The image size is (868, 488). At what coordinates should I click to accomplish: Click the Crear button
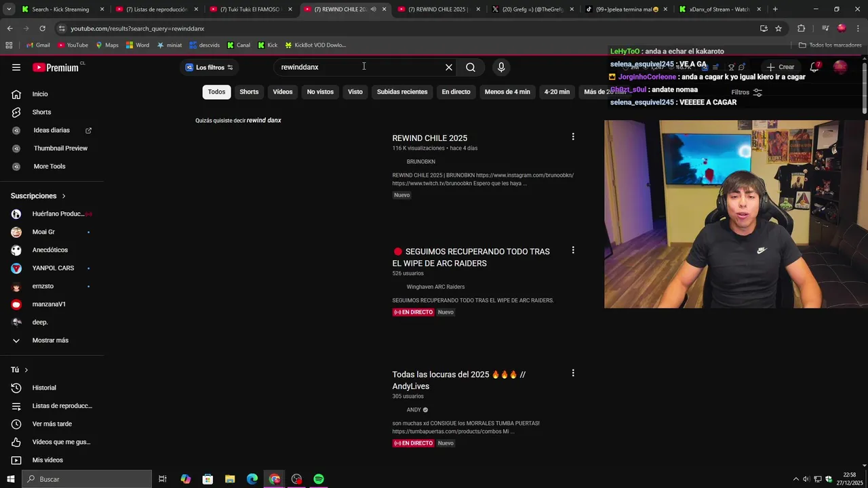coord(781,67)
